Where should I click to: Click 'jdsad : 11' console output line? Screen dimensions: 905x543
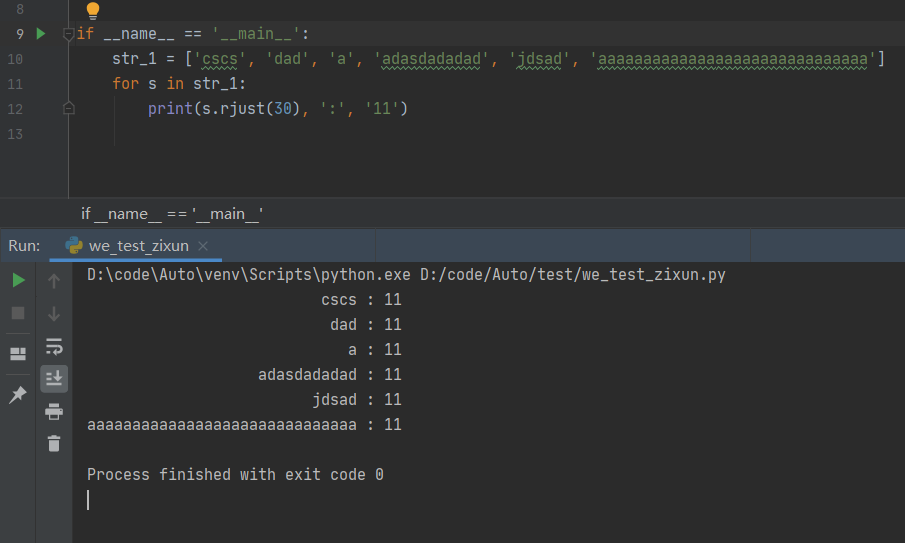click(x=357, y=399)
